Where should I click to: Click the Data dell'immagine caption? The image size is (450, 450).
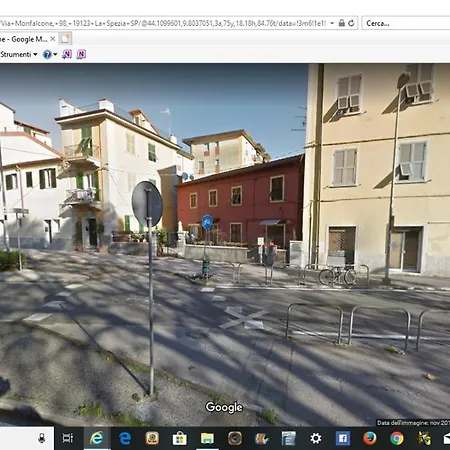(x=413, y=423)
